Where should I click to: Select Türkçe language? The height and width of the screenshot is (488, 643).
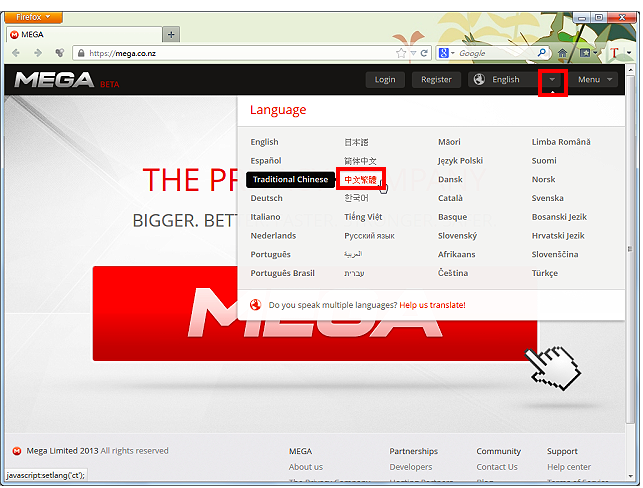tap(545, 273)
